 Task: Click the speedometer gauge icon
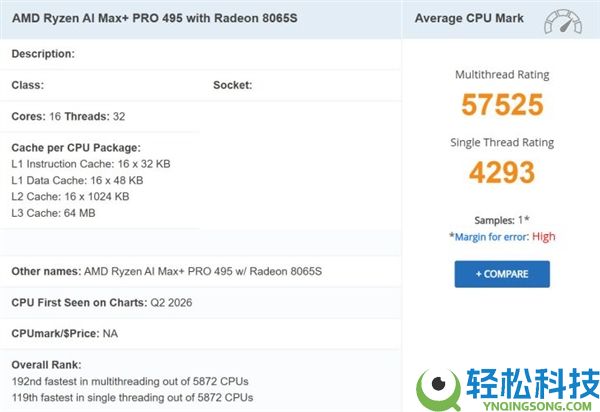(563, 22)
